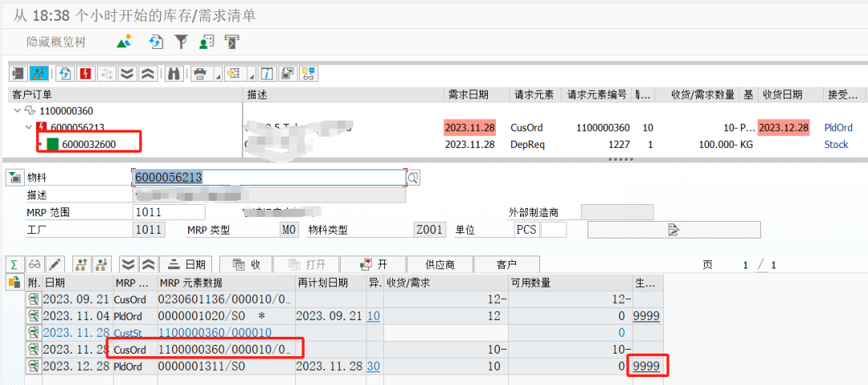868x385 pixels.
Task: Click the italic i information icon
Action: tap(268, 74)
